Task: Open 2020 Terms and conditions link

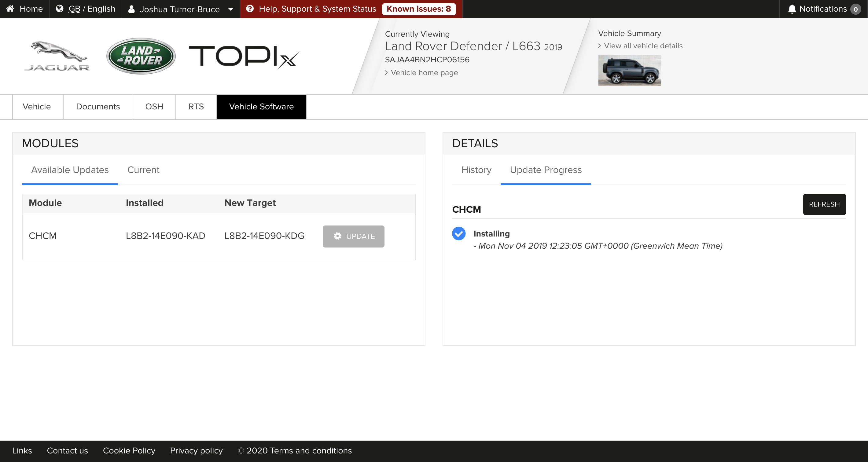Action: 295,451
